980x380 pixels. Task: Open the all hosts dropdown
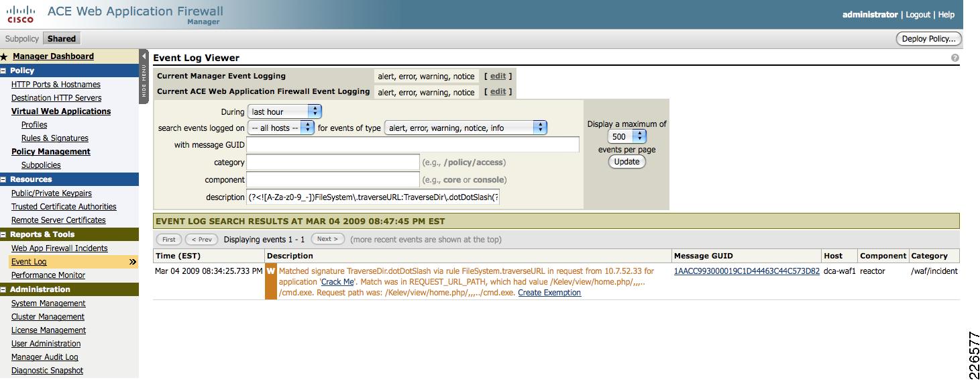click(280, 128)
